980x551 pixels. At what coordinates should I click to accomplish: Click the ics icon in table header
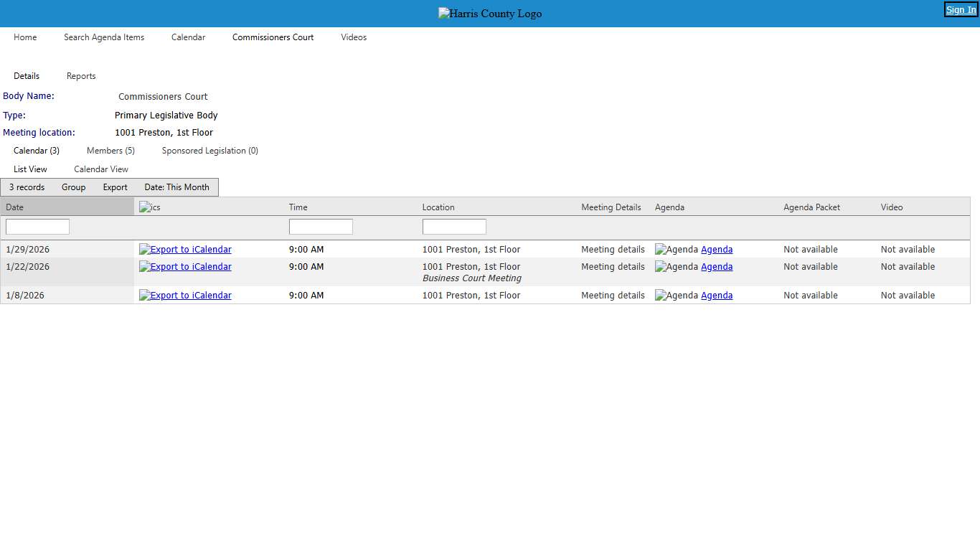(x=150, y=207)
